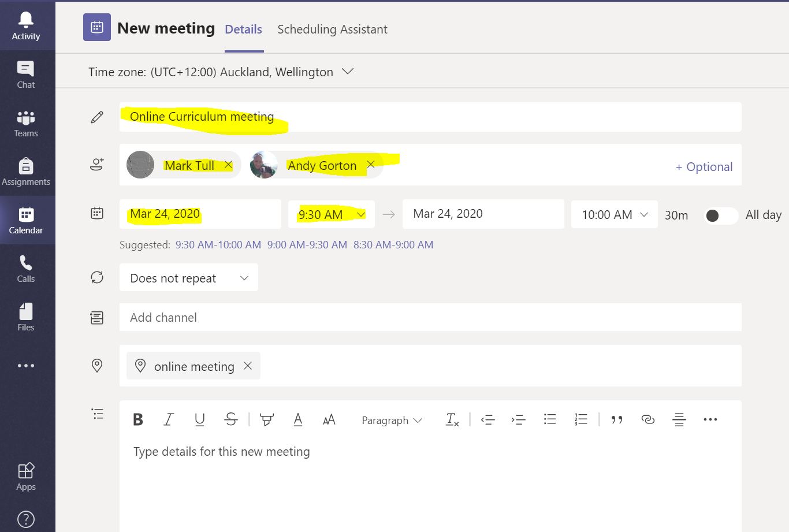Toggle the All day switch
Image resolution: width=789 pixels, height=532 pixels.
click(x=720, y=215)
